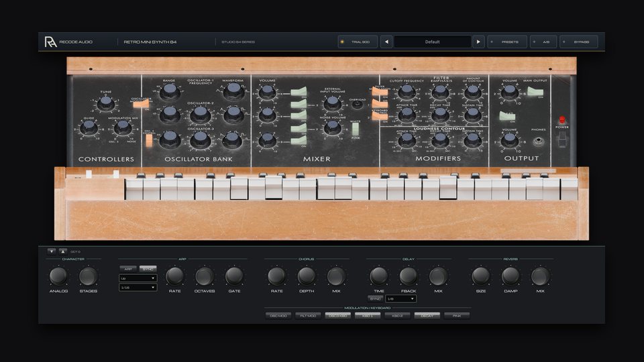Enable the FLT MOD modulation button
The image size is (644, 362).
point(308,316)
